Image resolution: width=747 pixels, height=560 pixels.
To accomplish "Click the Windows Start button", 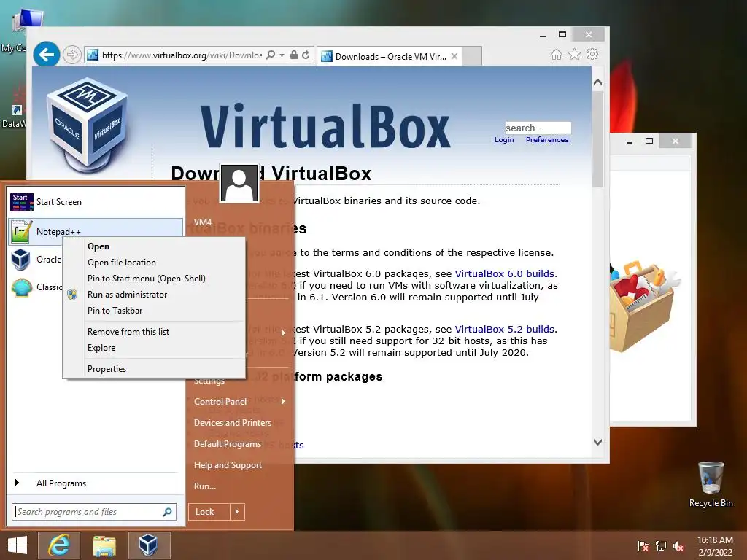I will click(x=18, y=545).
